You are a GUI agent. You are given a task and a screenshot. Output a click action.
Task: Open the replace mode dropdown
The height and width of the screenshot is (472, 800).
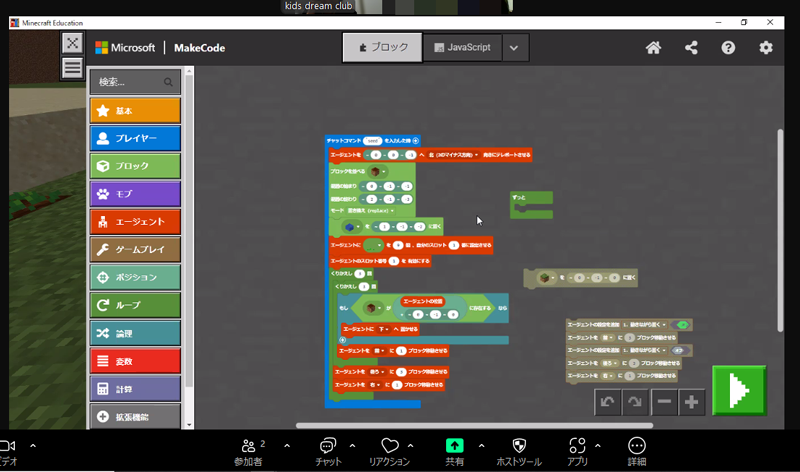[x=370, y=211]
